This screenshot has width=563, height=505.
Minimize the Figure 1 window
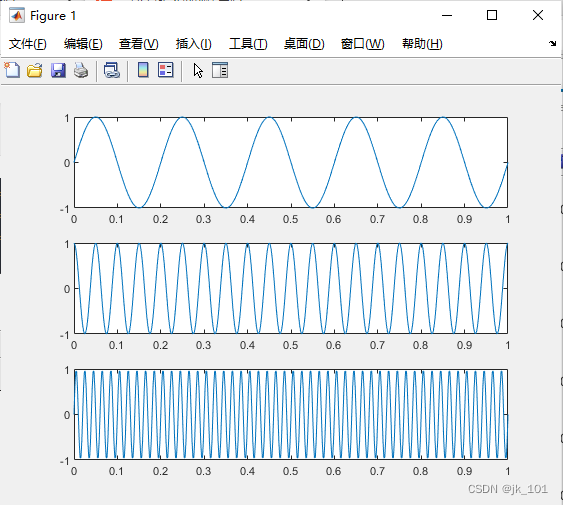click(447, 15)
